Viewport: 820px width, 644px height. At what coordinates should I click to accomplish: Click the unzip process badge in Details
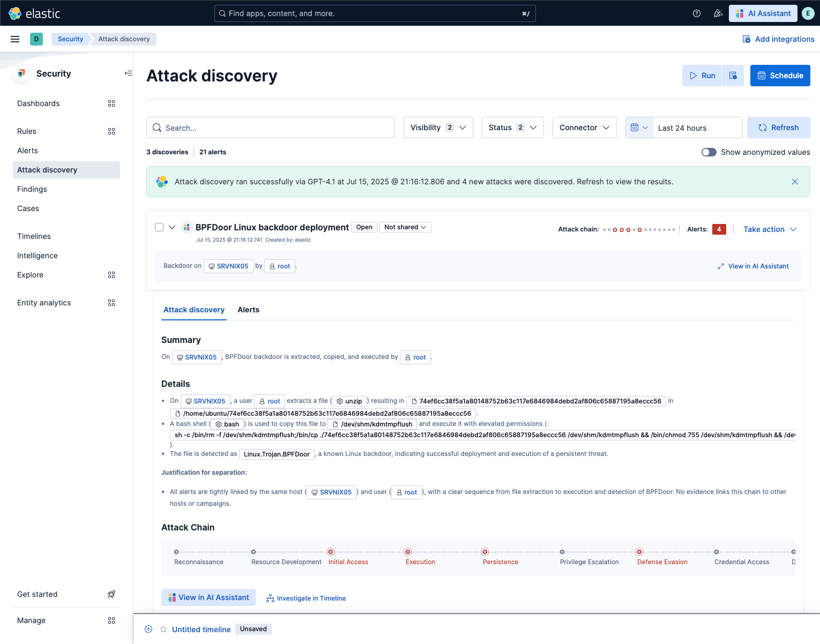pyautogui.click(x=349, y=401)
